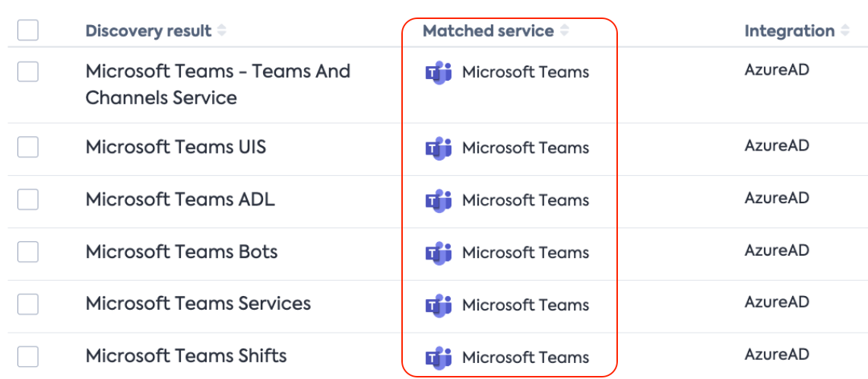This screenshot has width=868, height=379.
Task: Check the Teams And Channels Service checkbox
Action: [x=27, y=72]
